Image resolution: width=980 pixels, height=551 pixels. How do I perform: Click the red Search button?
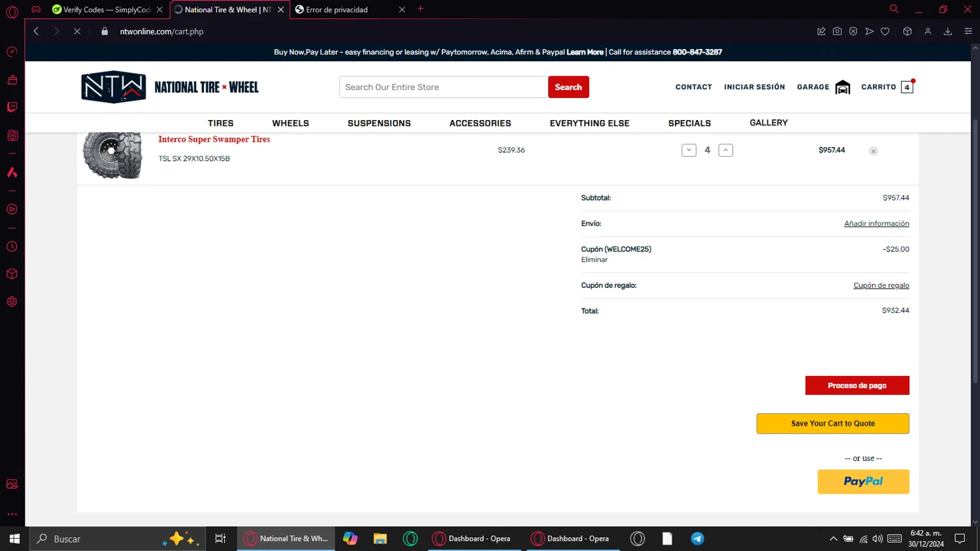pos(568,87)
